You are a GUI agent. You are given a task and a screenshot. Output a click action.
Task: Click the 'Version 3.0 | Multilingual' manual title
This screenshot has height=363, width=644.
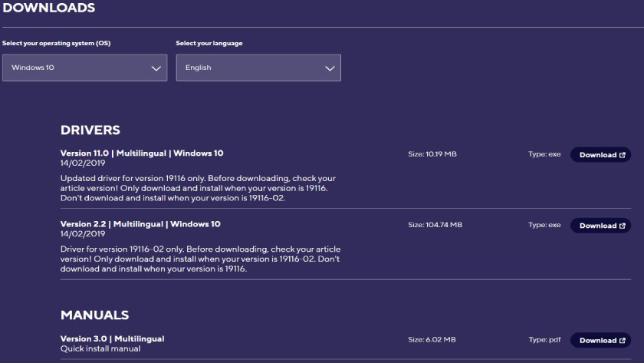point(112,338)
